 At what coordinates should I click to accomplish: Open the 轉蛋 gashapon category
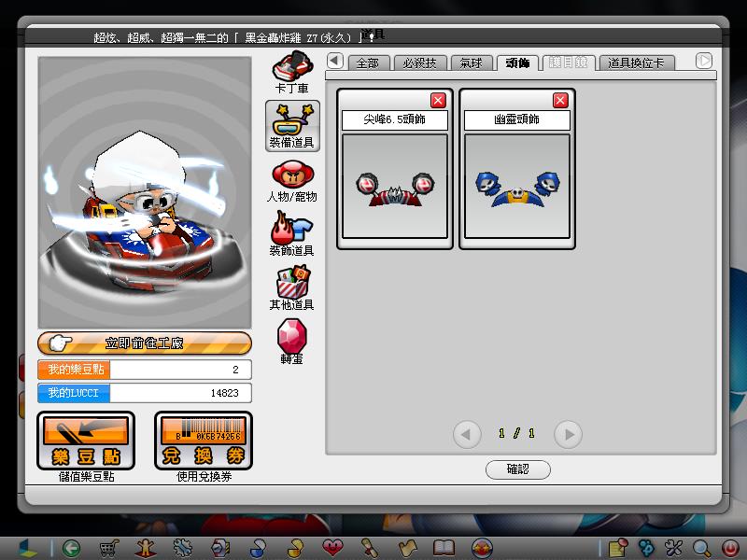291,342
